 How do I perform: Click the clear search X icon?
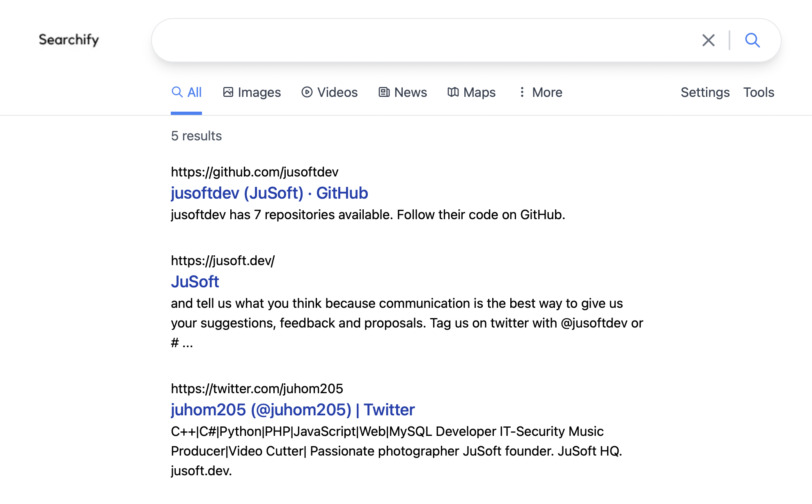point(708,40)
